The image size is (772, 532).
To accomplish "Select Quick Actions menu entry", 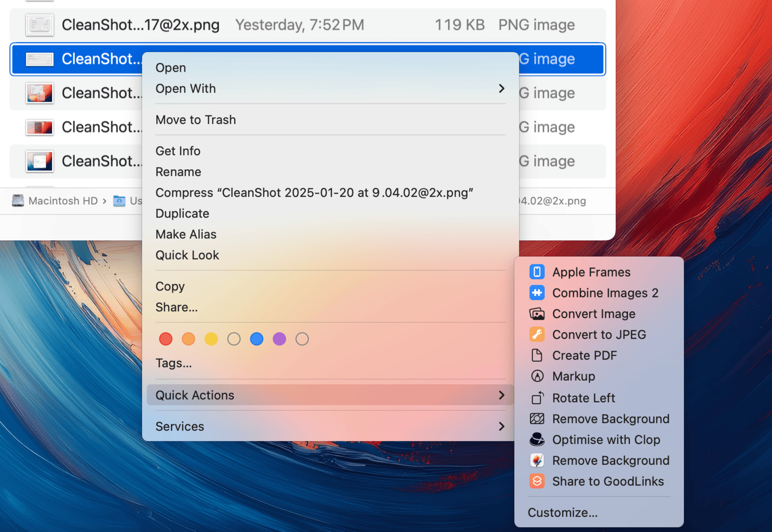I will (330, 395).
